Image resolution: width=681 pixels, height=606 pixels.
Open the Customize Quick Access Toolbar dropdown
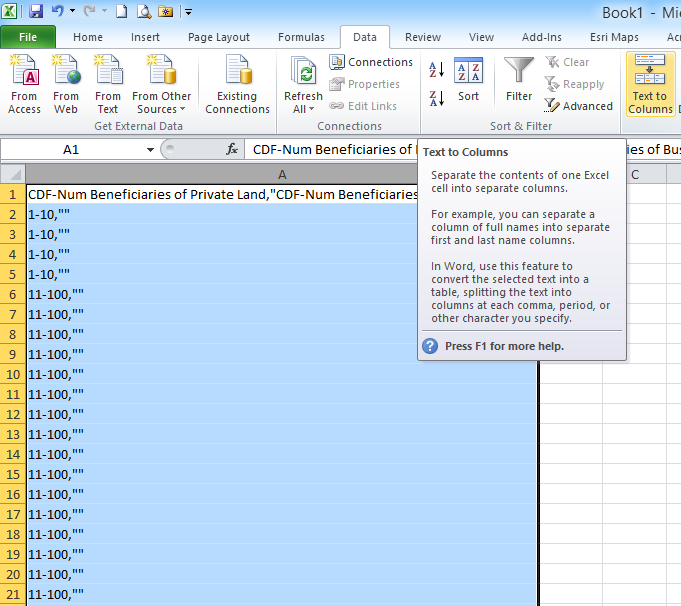click(189, 13)
